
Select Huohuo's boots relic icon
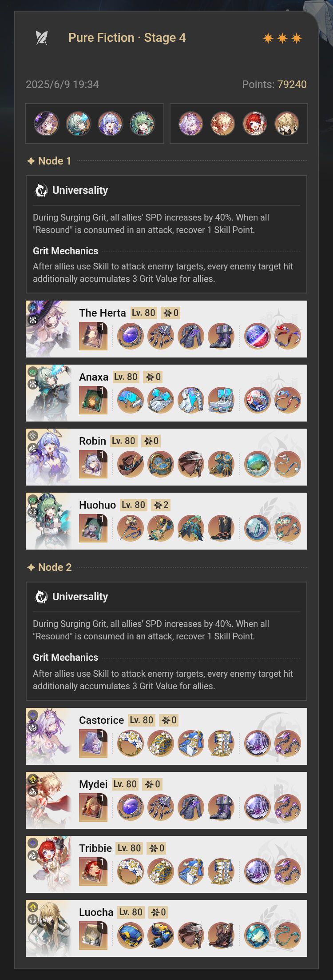click(x=221, y=528)
